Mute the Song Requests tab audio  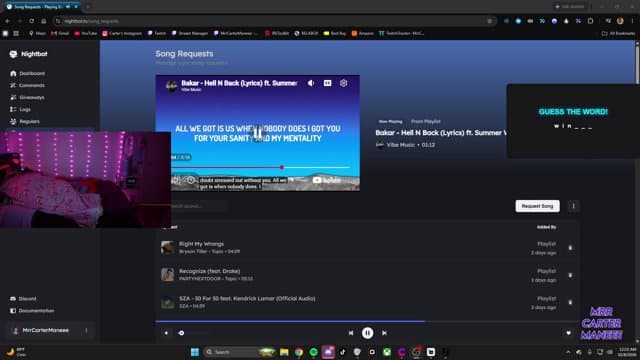[x=68, y=7]
